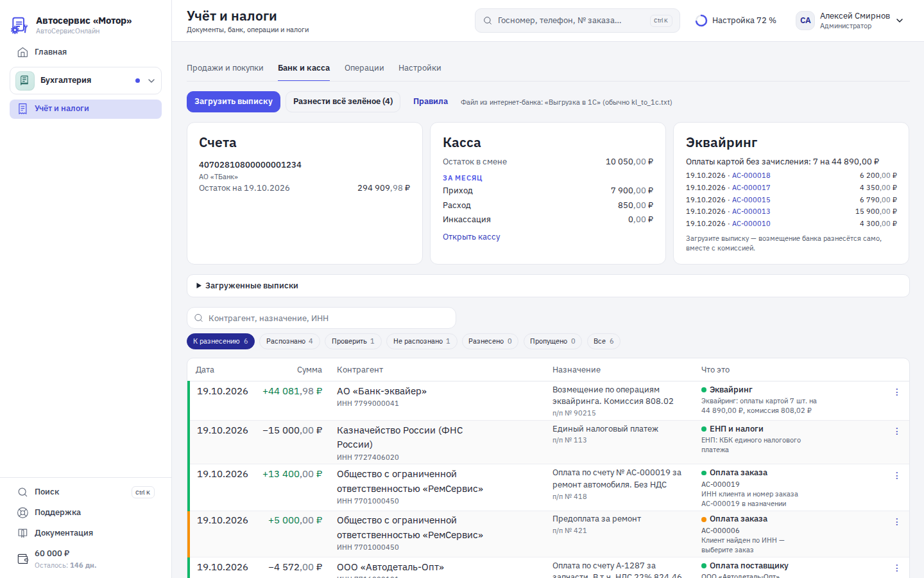Click the wallet balance 60 000 ₽ icon
Image resolution: width=924 pixels, height=578 pixels.
coord(22,559)
